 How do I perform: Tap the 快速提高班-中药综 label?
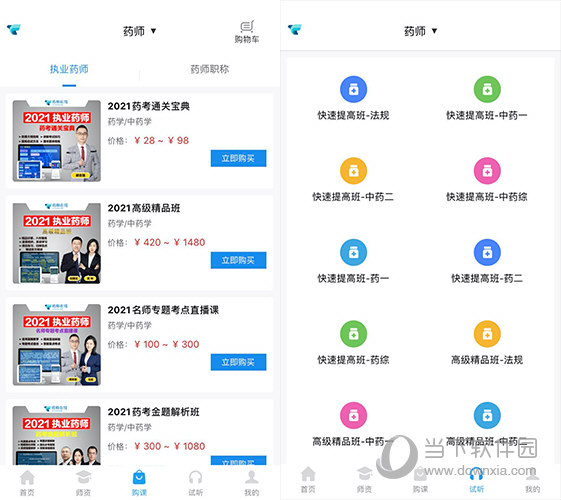(x=487, y=197)
